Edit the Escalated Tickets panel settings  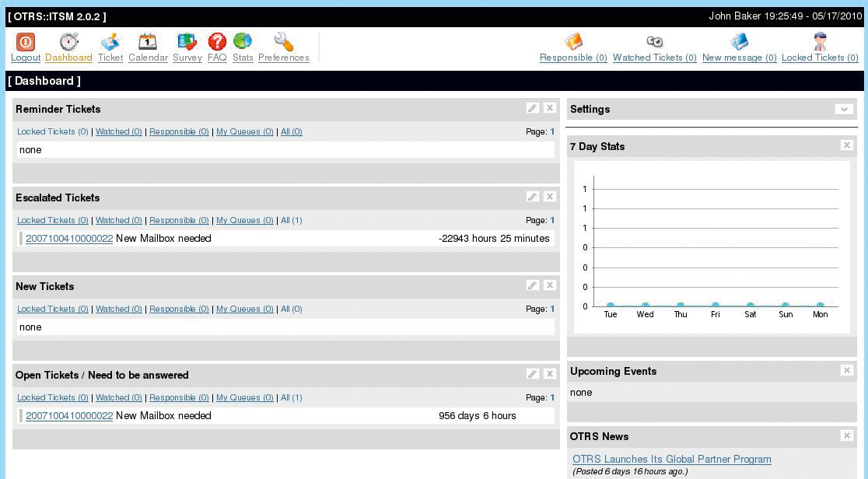[532, 197]
